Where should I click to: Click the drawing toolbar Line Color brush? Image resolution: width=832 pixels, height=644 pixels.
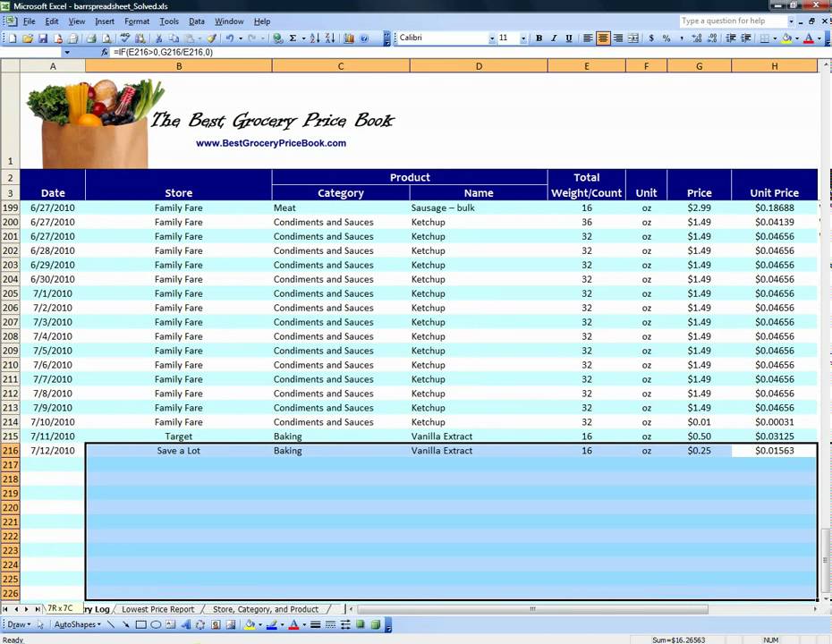[x=272, y=625]
